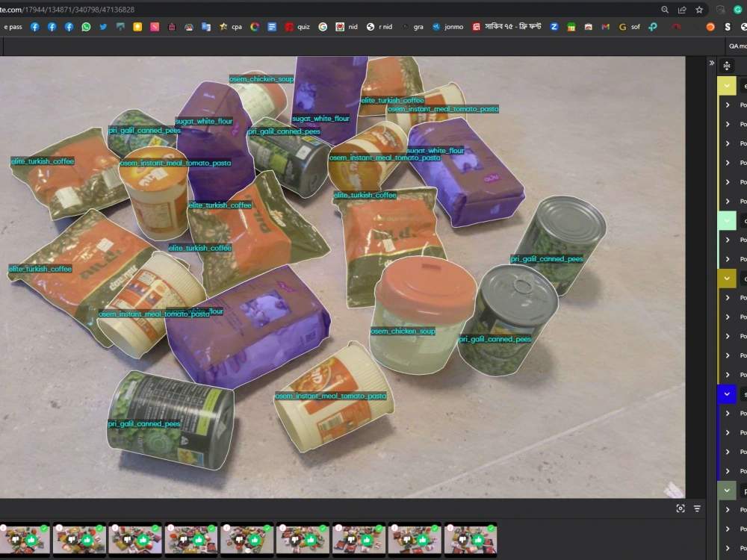
Task: Open the WhatsApp bookmark icon
Action: pyautogui.click(x=86, y=27)
